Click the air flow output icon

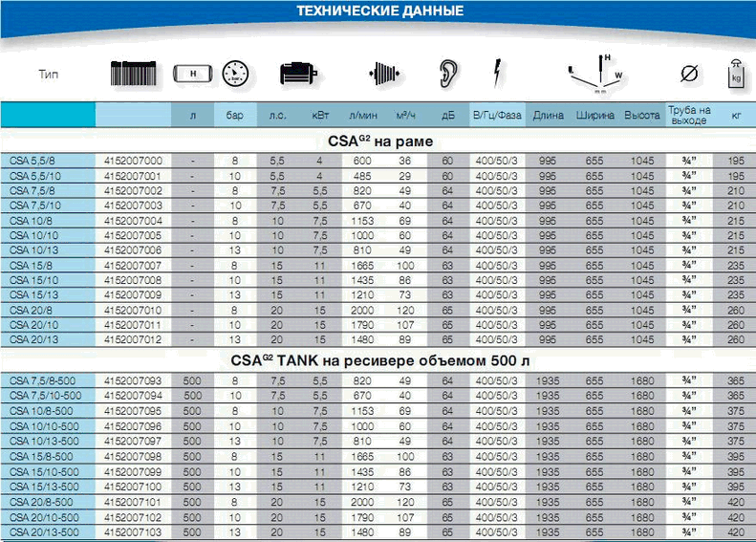384,74
